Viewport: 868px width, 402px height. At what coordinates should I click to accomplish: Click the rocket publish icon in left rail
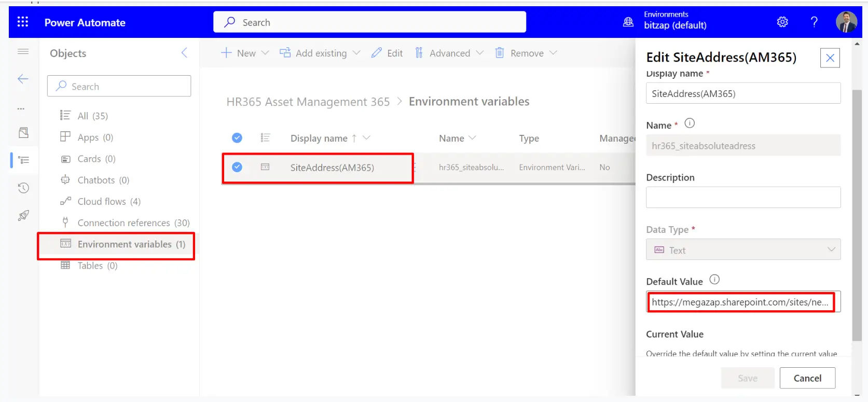click(x=23, y=215)
